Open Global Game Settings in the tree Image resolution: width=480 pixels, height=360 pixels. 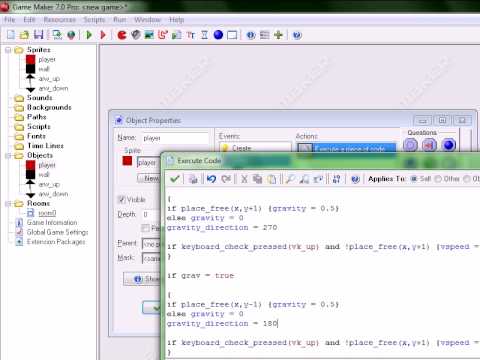57,232
